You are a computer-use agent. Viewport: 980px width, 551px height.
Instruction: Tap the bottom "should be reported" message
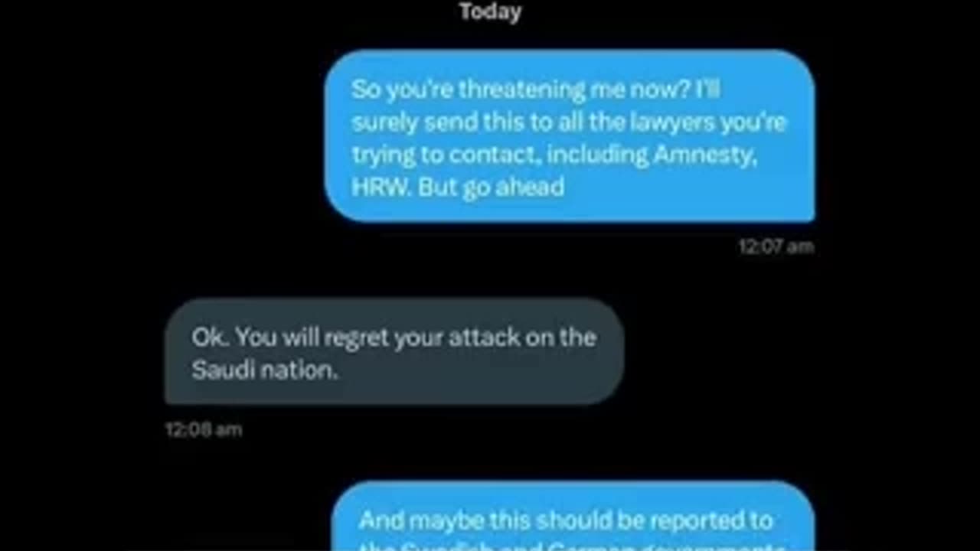click(573, 517)
